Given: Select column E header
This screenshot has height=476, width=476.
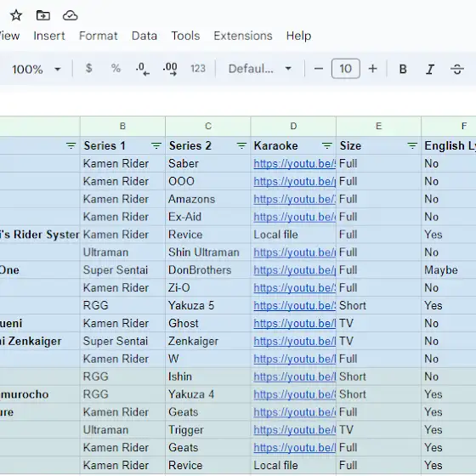Looking at the screenshot, I should (378, 126).
